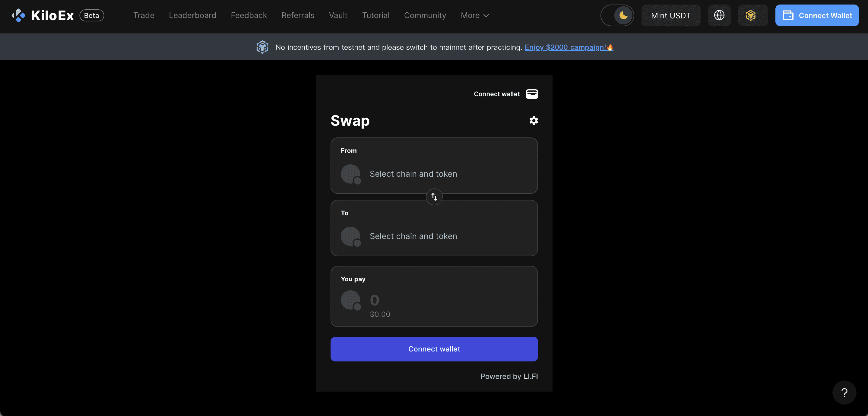The width and height of the screenshot is (868, 416).
Task: Follow the Enjoy $2000 campaign link
Action: (x=569, y=48)
